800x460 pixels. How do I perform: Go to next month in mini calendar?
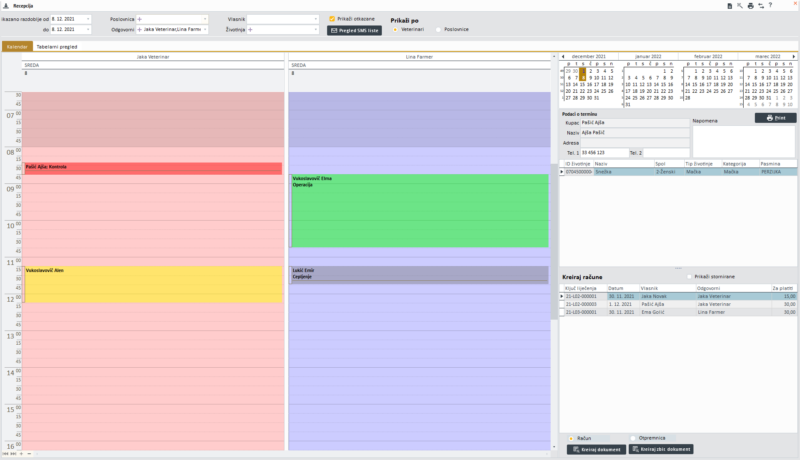click(x=793, y=57)
